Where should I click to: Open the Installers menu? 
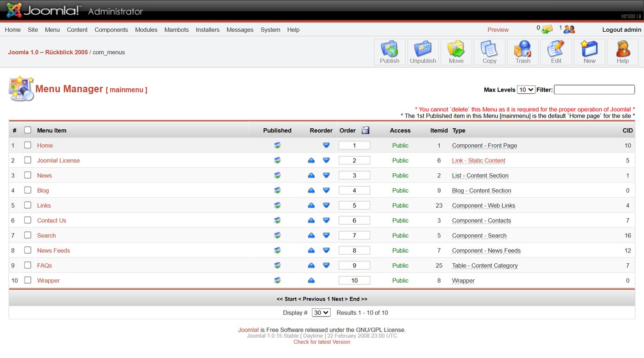point(207,29)
